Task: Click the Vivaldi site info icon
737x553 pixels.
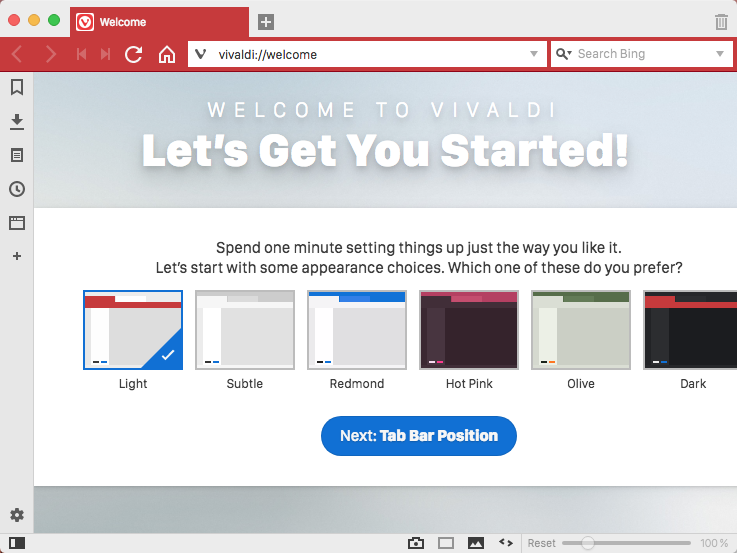Action: coord(201,55)
